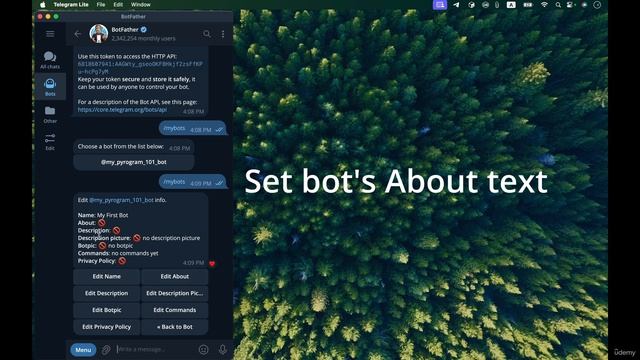640x360 pixels.
Task: Open the Edit menu in menu bar
Action: [118, 4]
